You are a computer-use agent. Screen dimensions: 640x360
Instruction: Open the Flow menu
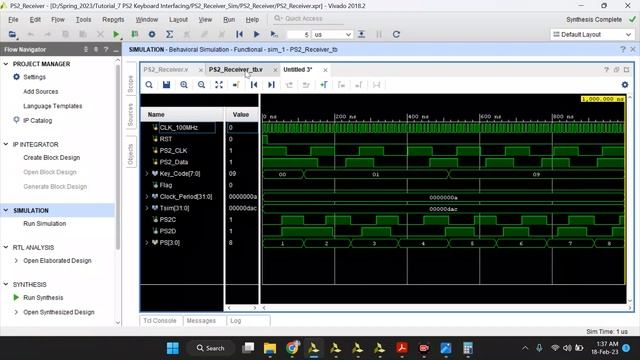point(58,20)
